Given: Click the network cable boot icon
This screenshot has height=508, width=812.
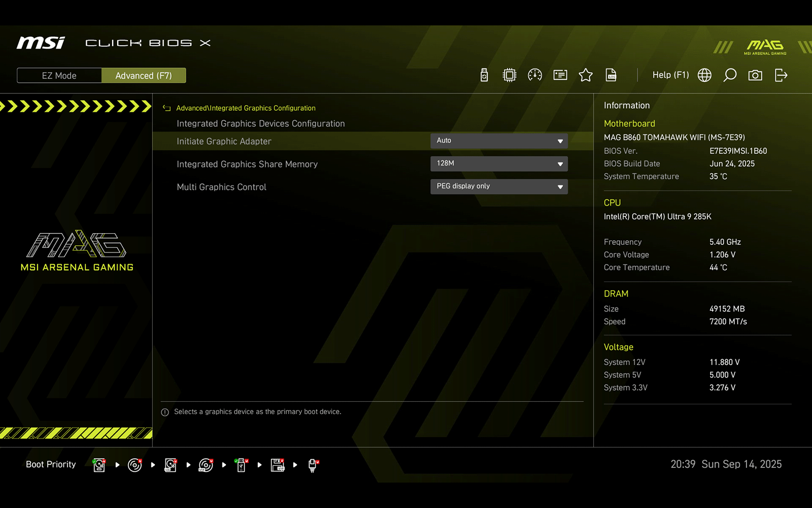Looking at the screenshot, I should (x=313, y=465).
